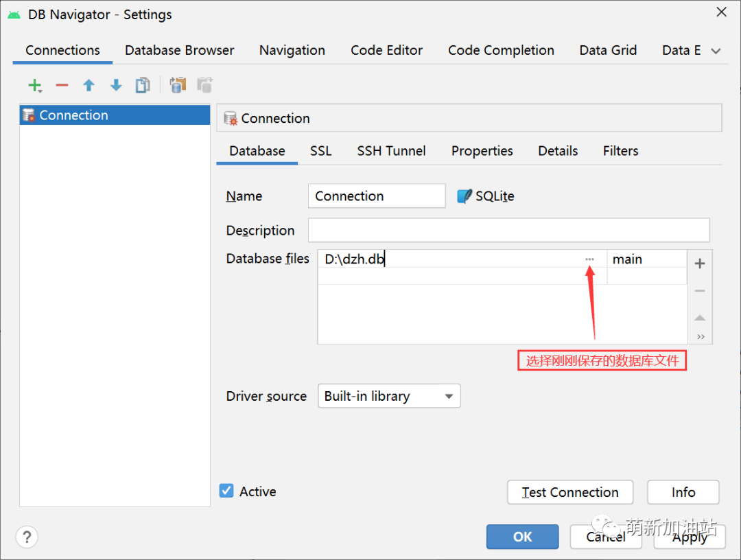Switch to Details sub-tab
This screenshot has width=741, height=560.
pyautogui.click(x=558, y=151)
